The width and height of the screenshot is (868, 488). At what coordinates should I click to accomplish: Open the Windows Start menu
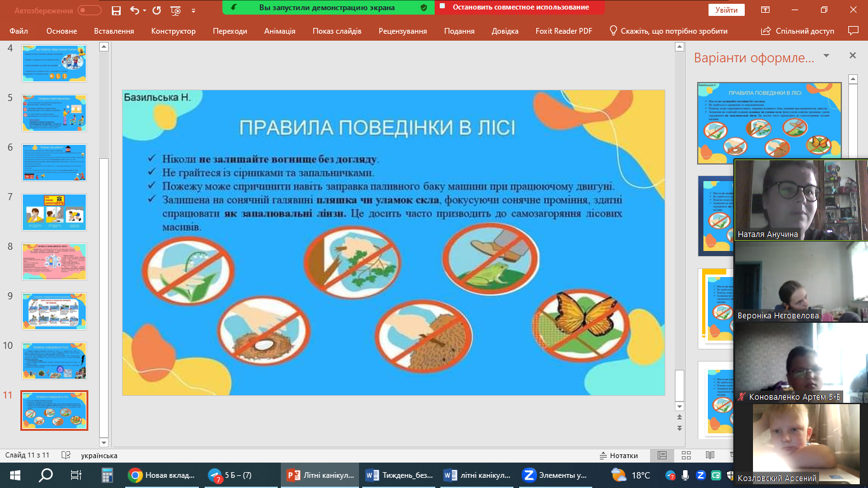tap(15, 475)
